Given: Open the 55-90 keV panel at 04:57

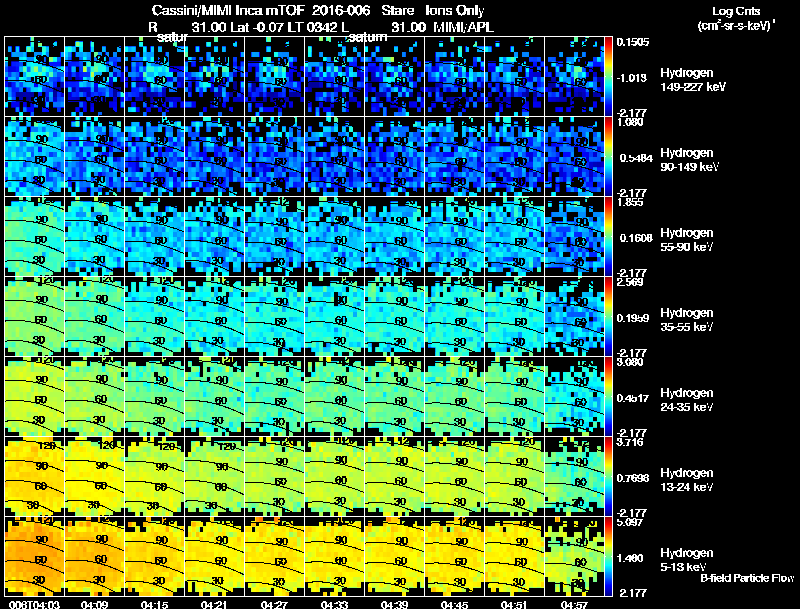Looking at the screenshot, I should click(x=574, y=237).
